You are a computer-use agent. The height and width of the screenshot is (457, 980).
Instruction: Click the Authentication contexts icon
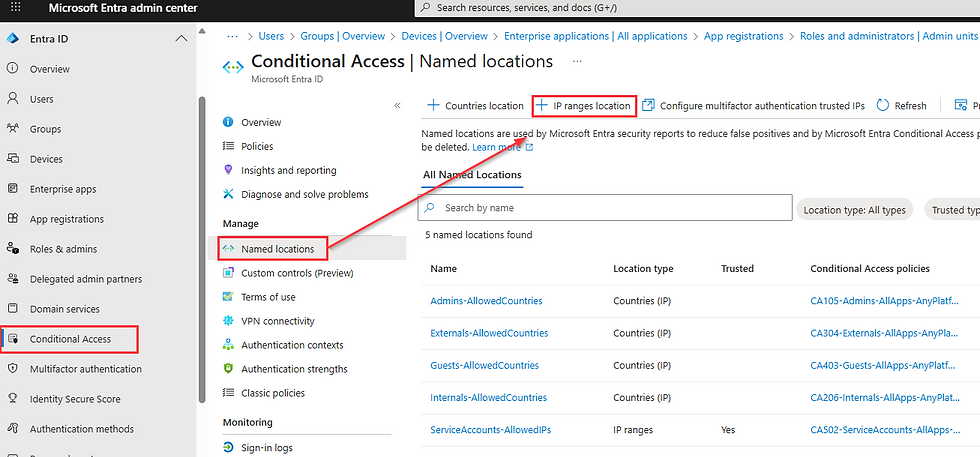(228, 345)
